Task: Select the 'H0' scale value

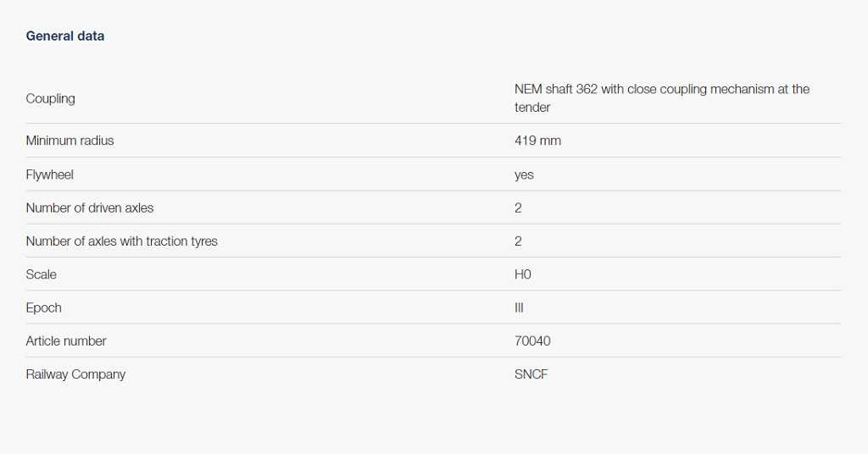Action: tap(523, 274)
